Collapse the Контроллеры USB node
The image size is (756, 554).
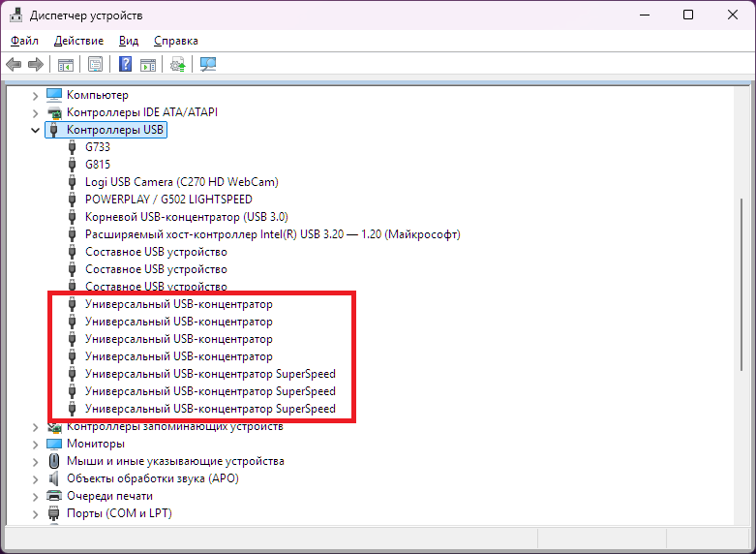tap(36, 130)
